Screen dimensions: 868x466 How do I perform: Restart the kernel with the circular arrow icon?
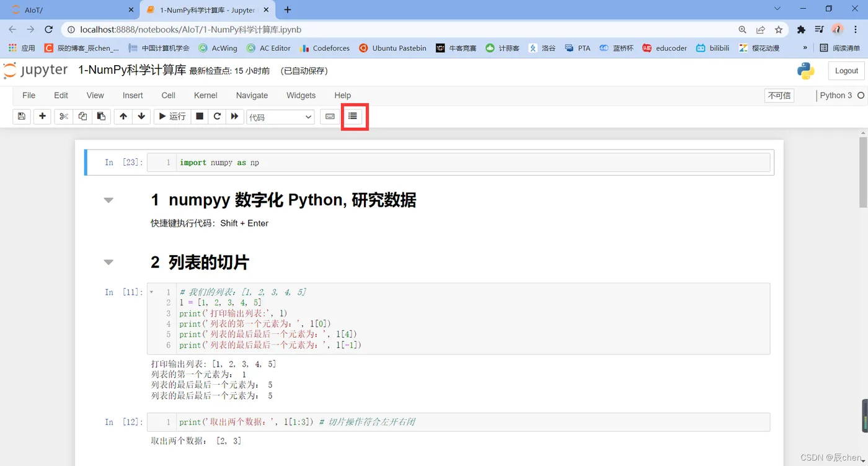[217, 116]
